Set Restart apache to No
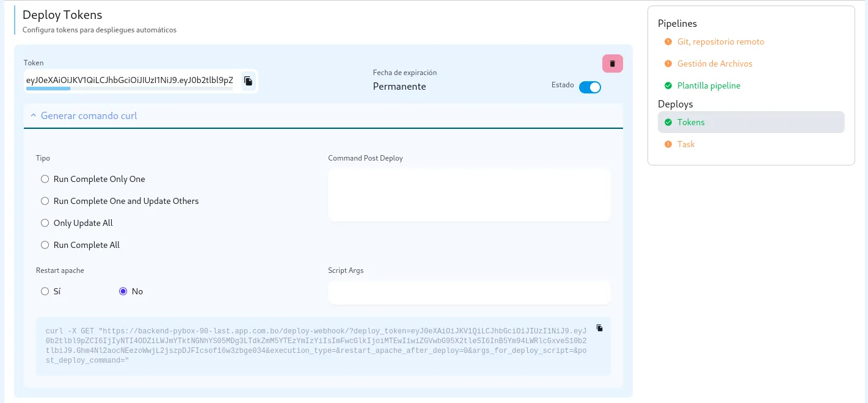The height and width of the screenshot is (403, 868). click(x=123, y=291)
